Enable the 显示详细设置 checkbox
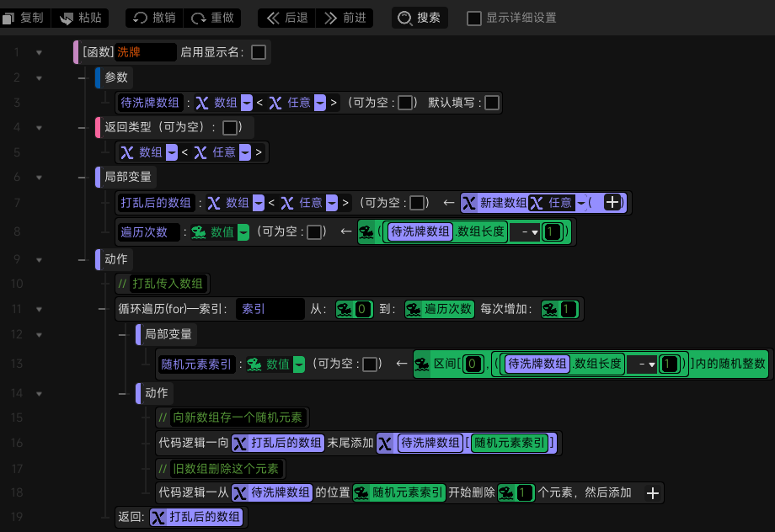Viewport: 775px width, 532px height. [474, 19]
